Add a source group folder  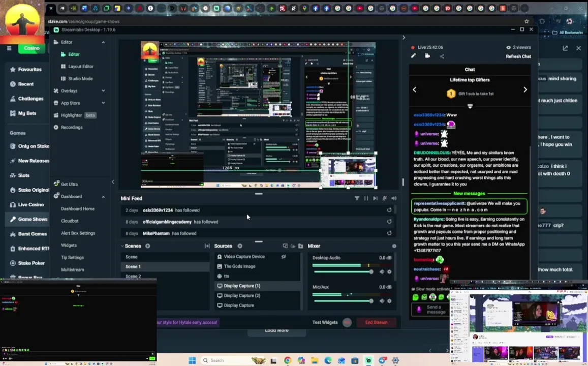[x=300, y=247]
